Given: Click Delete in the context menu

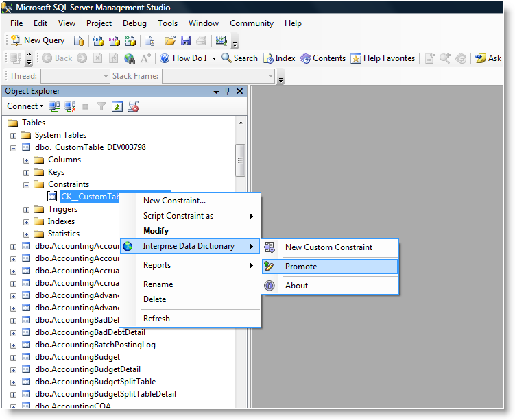Looking at the screenshot, I should point(154,299).
